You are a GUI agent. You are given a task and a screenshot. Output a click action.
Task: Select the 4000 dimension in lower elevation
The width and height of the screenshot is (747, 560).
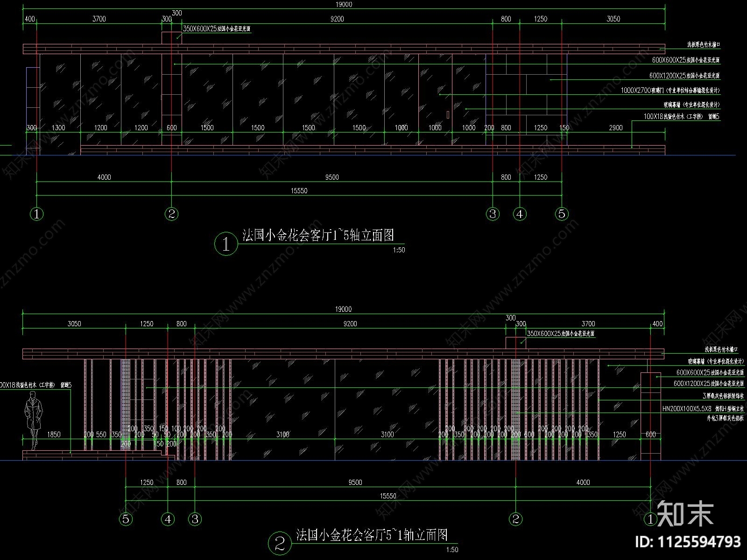tap(583, 483)
